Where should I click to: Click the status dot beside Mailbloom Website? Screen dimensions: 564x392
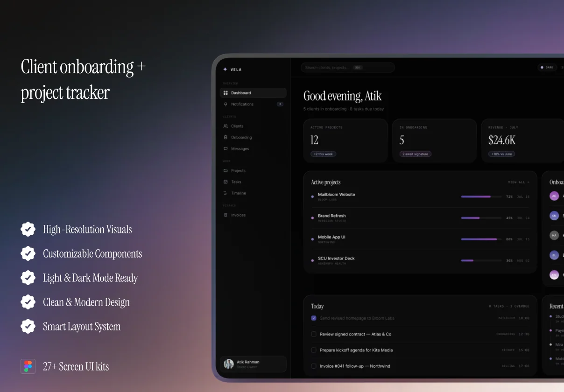[x=312, y=196]
